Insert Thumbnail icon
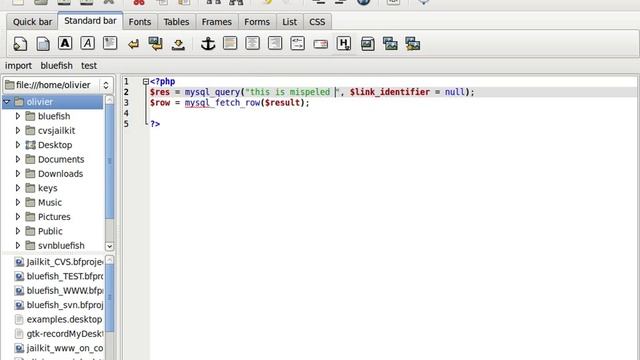Image resolution: width=640 pixels, height=360 pixels. tap(390, 44)
